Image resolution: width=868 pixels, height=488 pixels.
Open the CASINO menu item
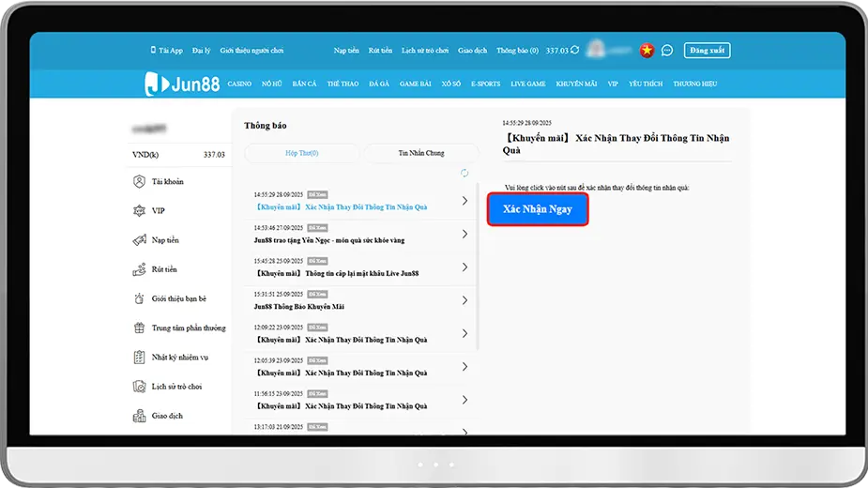coord(239,84)
